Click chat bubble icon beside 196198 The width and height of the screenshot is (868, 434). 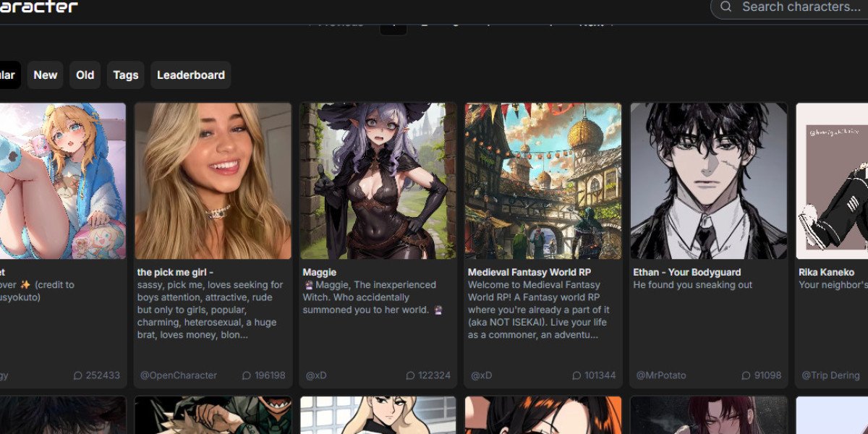click(x=246, y=376)
